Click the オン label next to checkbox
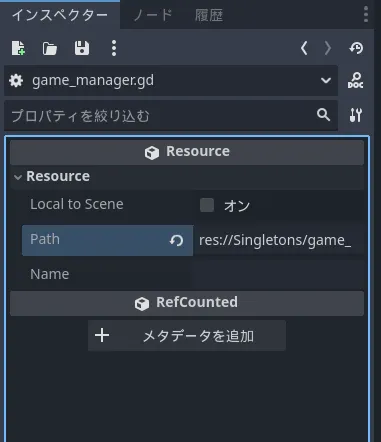 click(x=237, y=206)
